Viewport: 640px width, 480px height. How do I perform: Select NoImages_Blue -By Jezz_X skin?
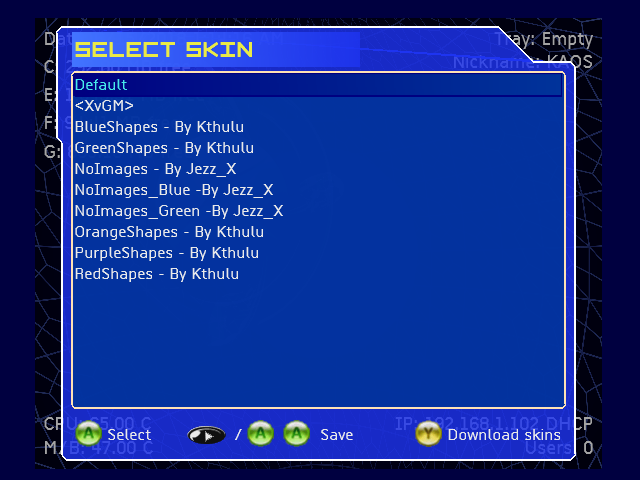click(x=174, y=190)
